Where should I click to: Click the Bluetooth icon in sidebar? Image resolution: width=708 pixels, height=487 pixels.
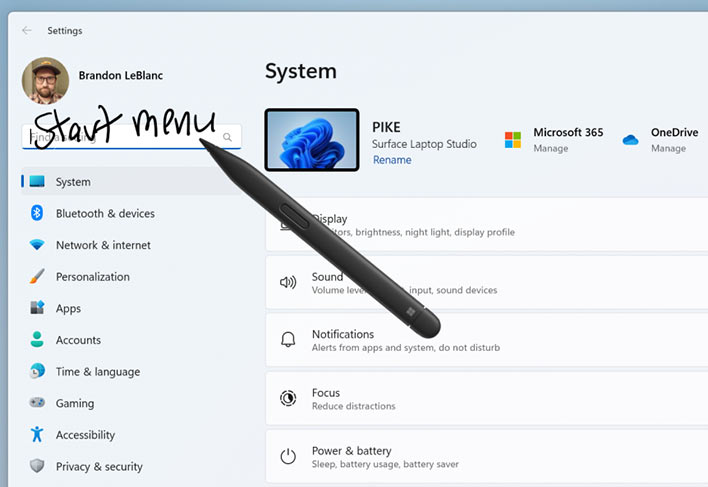(x=37, y=213)
